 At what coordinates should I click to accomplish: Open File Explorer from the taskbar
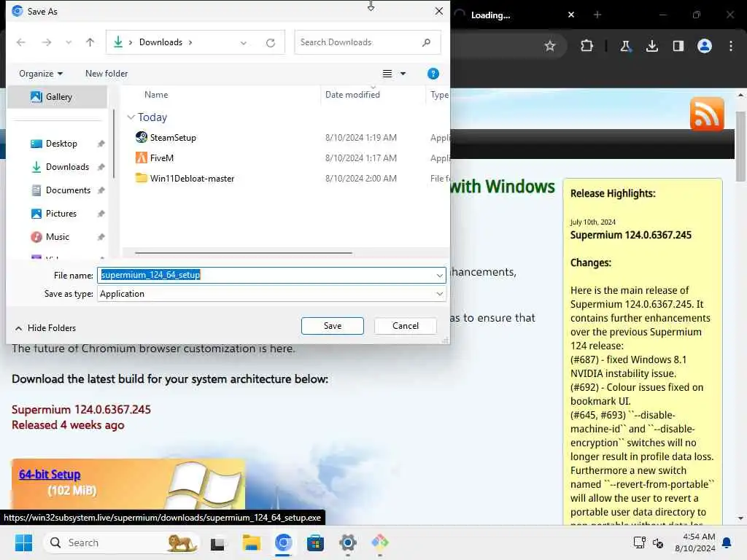tap(251, 542)
